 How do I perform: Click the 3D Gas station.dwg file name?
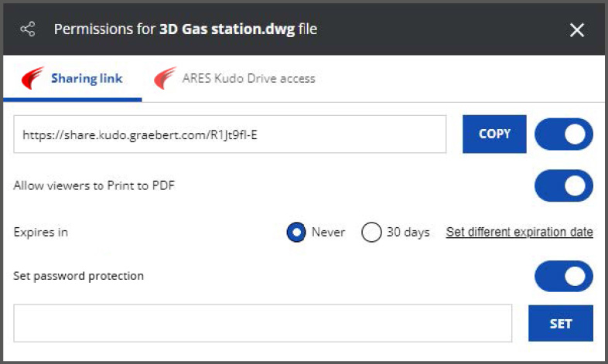[227, 29]
